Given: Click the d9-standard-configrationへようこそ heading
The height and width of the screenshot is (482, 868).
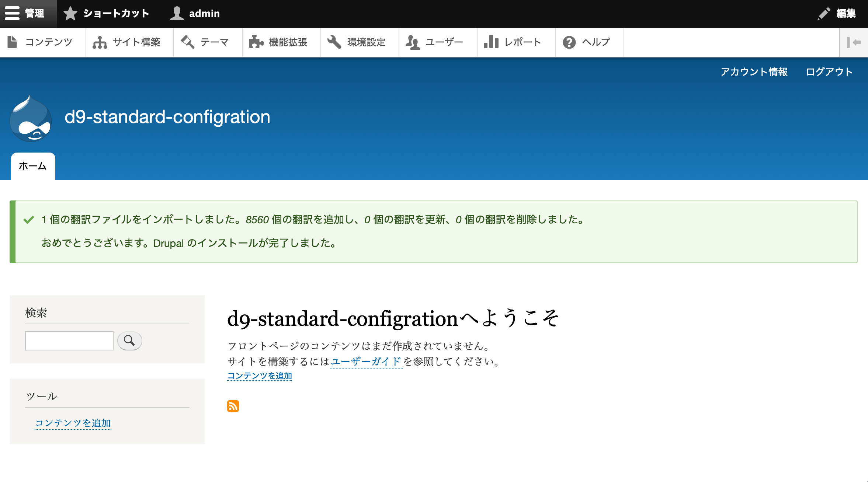Looking at the screenshot, I should pos(393,318).
